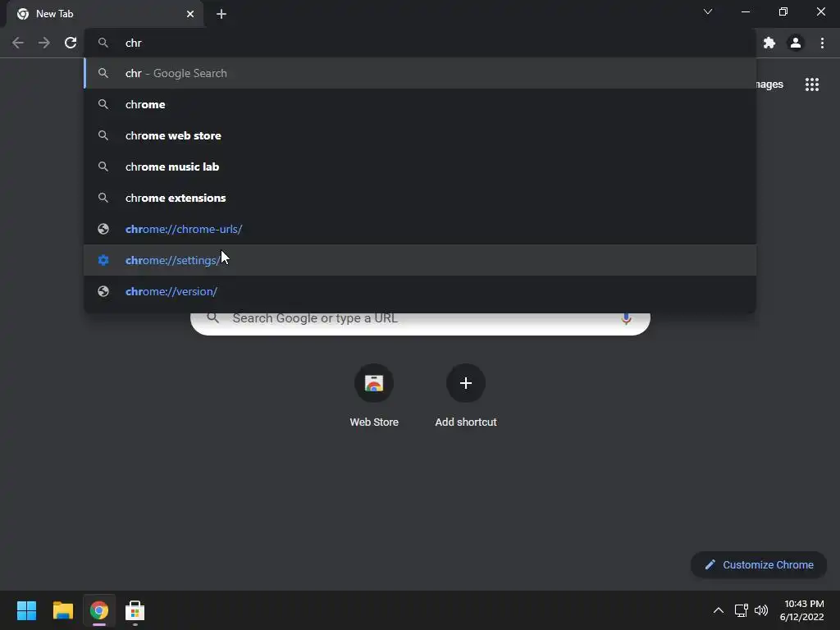Image resolution: width=840 pixels, height=630 pixels.
Task: Pick the 'chrome music lab' suggestion
Action: click(x=420, y=167)
